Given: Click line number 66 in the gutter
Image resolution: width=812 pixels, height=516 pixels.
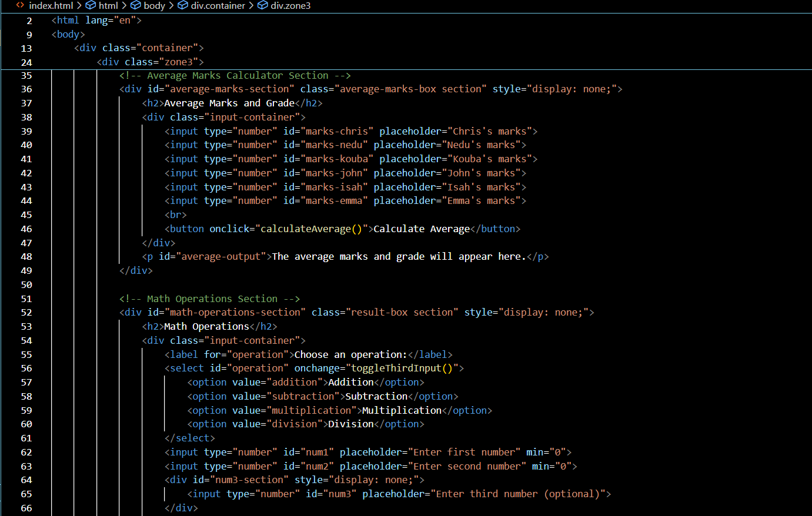Looking at the screenshot, I should pos(26,508).
